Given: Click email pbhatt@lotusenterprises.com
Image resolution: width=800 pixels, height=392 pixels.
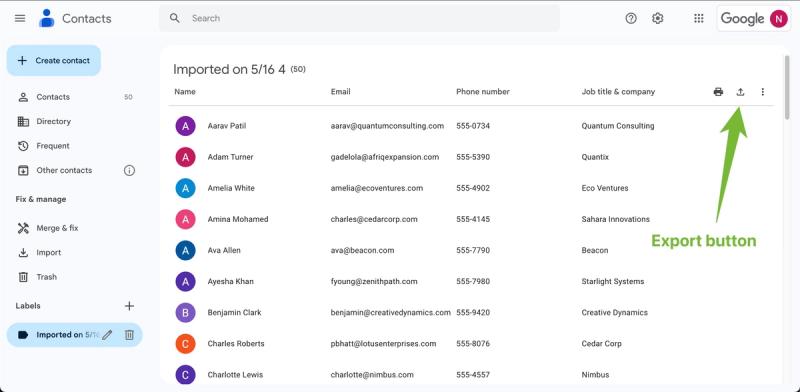Looking at the screenshot, I should click(383, 344).
